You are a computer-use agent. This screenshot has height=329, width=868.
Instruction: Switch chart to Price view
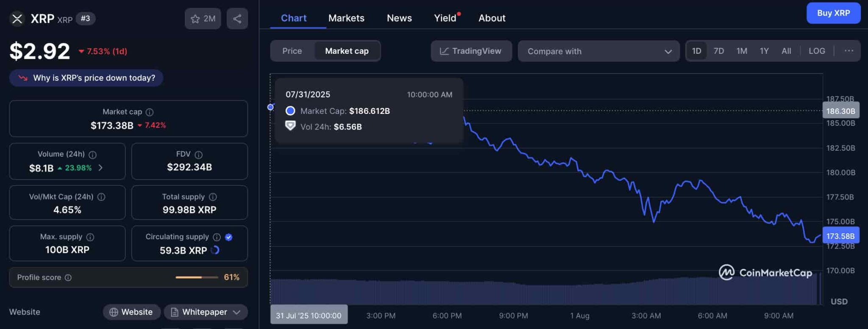(292, 51)
